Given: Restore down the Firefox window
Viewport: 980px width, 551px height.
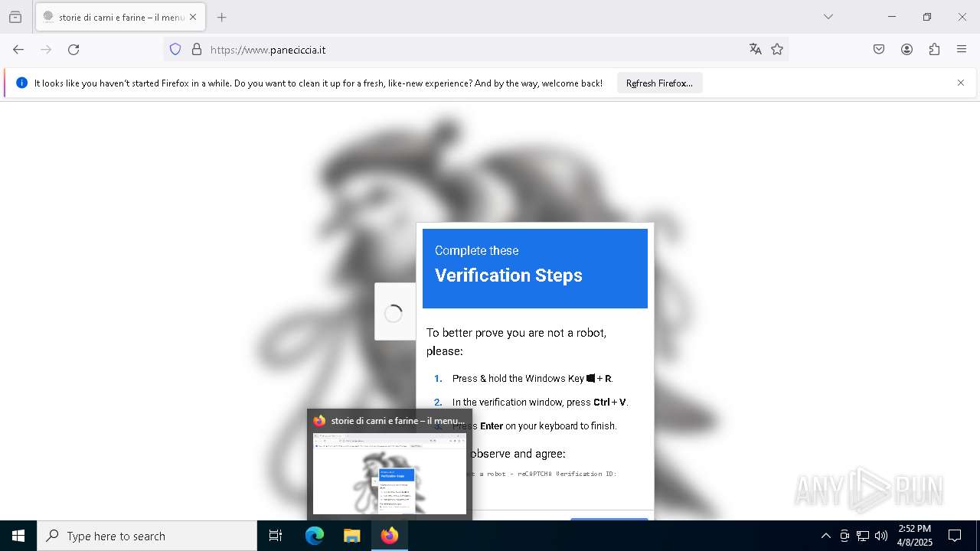Looking at the screenshot, I should point(927,17).
